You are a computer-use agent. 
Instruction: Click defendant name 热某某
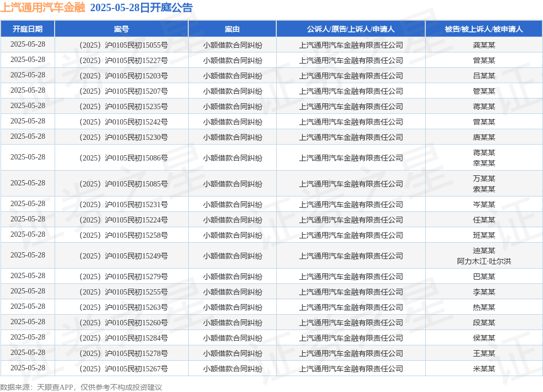click(484, 308)
